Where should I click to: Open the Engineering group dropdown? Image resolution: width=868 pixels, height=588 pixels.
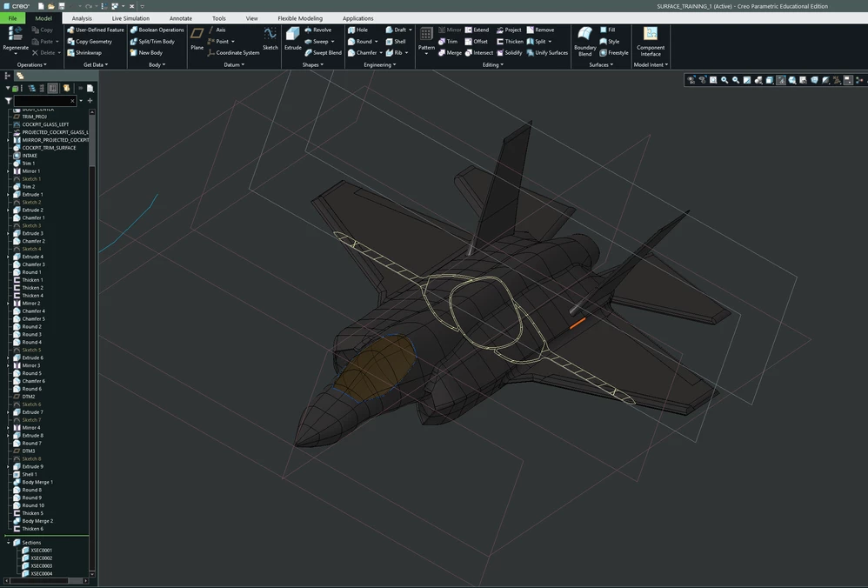click(380, 64)
